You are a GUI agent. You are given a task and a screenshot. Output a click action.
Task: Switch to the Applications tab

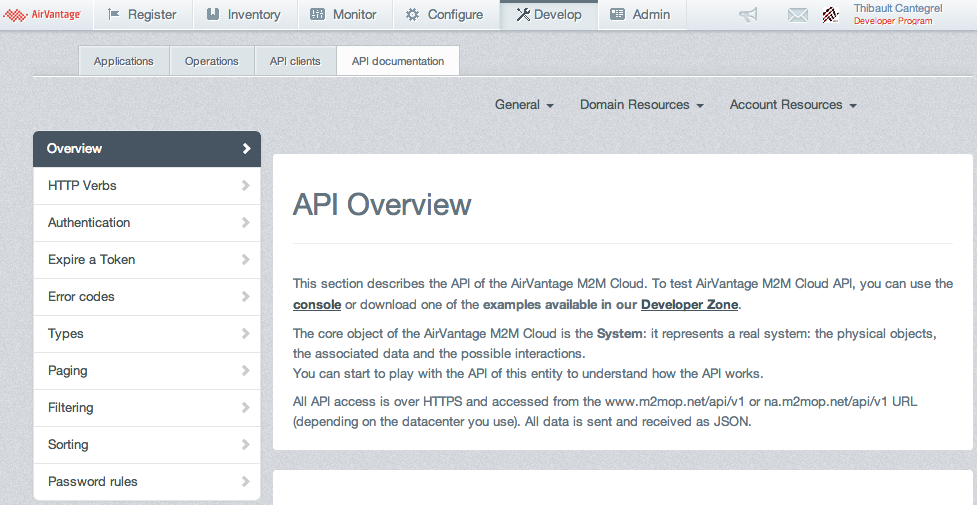tap(124, 61)
